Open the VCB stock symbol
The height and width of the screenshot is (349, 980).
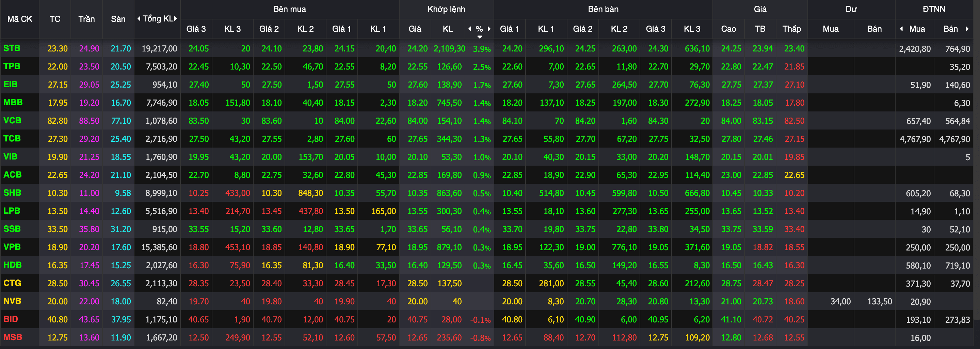[x=12, y=121]
